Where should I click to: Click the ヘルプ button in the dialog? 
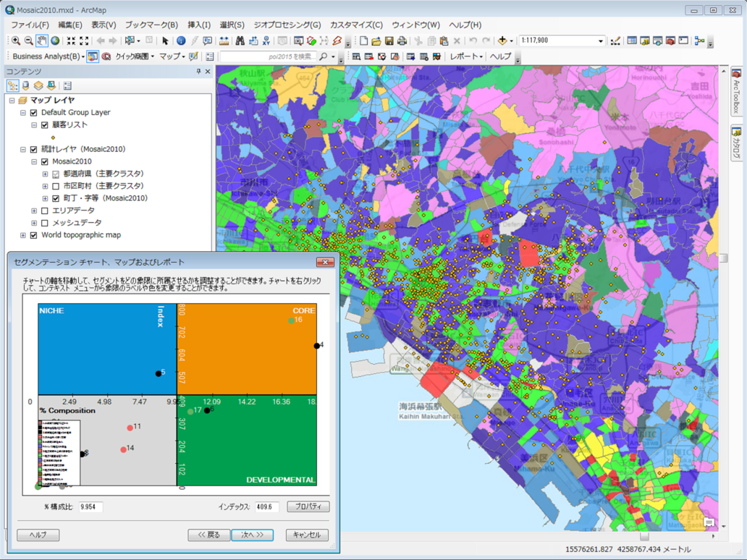pos(38,535)
